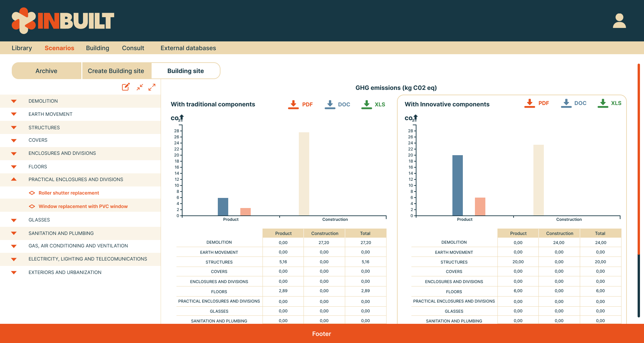Viewport: 644px width, 343px height.
Task: Click the beige Construction bar in innovative chart
Action: pyautogui.click(x=538, y=180)
